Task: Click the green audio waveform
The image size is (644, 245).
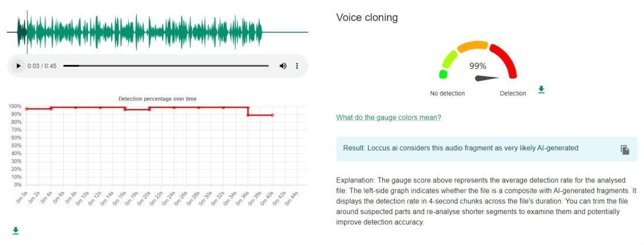Action: (140, 32)
